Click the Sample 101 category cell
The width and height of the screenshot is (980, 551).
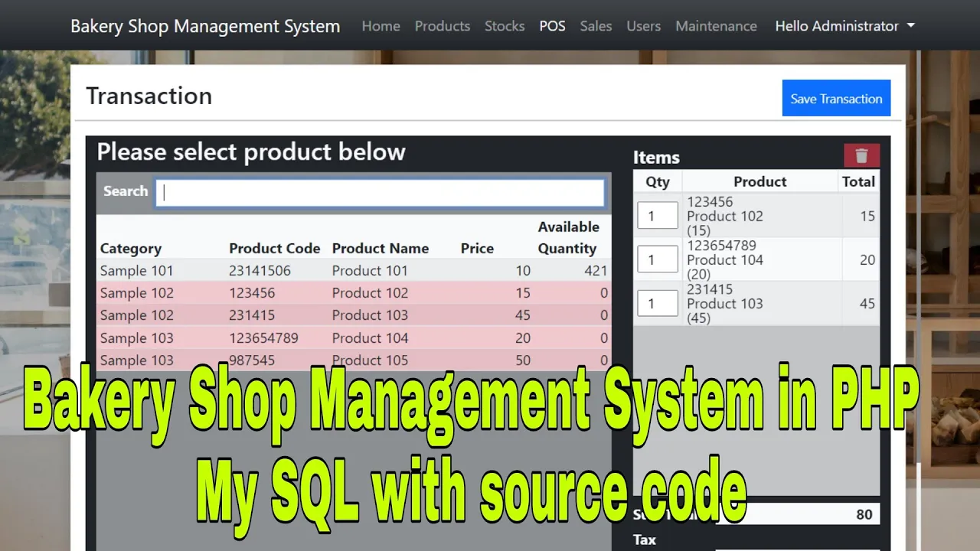(x=136, y=270)
